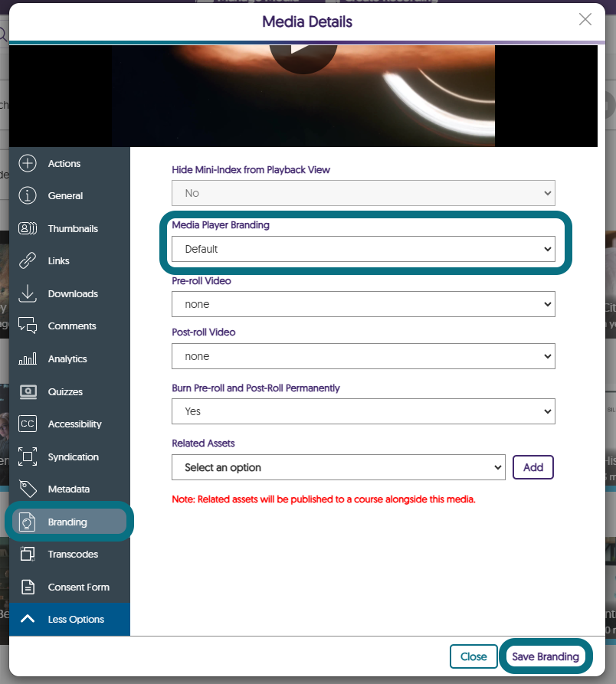Viewport: 616px width, 684px height.
Task: Open Burn Pre-roll and Post-Roll Permanently dropdown
Action: click(x=363, y=411)
